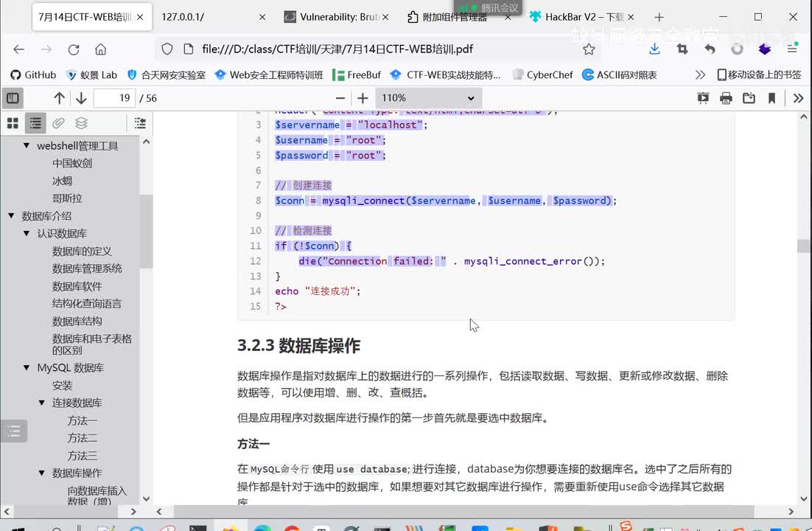Bookmark this page with the star icon
The width and height of the screenshot is (812, 531).
(x=589, y=49)
